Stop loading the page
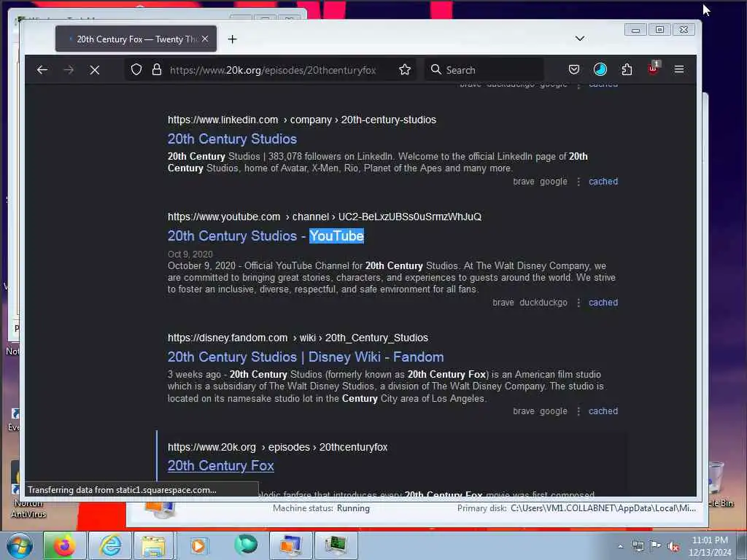The height and width of the screenshot is (560, 747). (95, 70)
